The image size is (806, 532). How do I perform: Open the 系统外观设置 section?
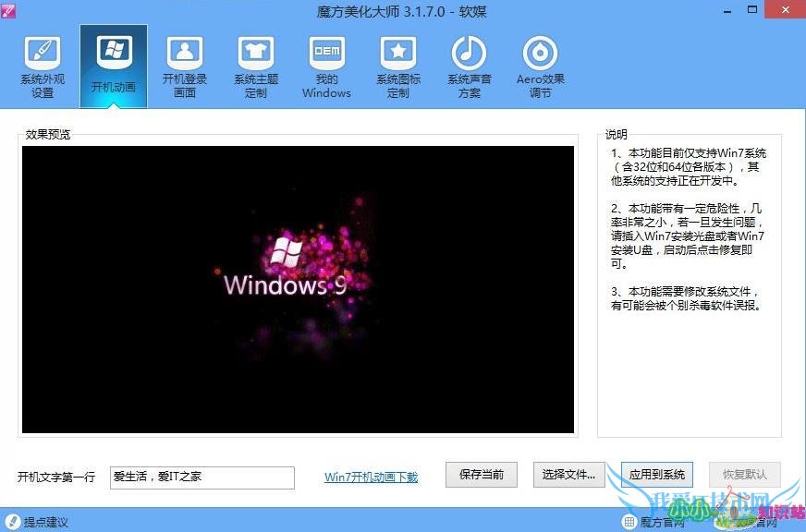43,66
